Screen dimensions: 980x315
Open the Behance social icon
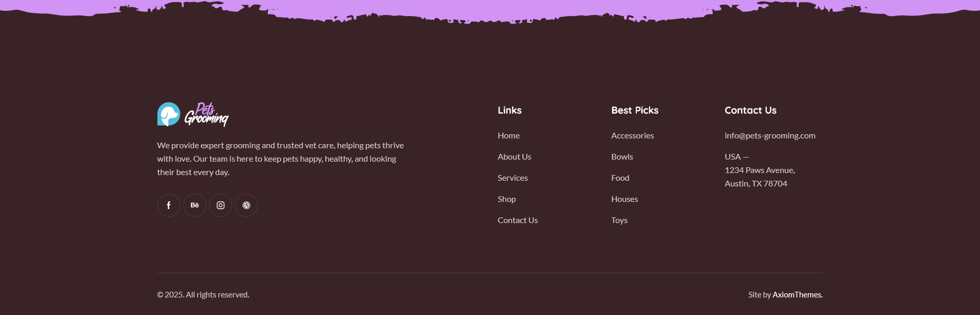[195, 206]
